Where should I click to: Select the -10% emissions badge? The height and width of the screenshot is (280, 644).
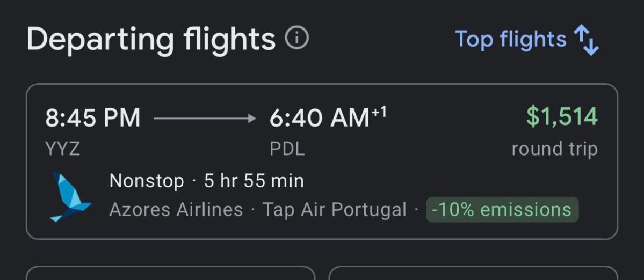502,210
